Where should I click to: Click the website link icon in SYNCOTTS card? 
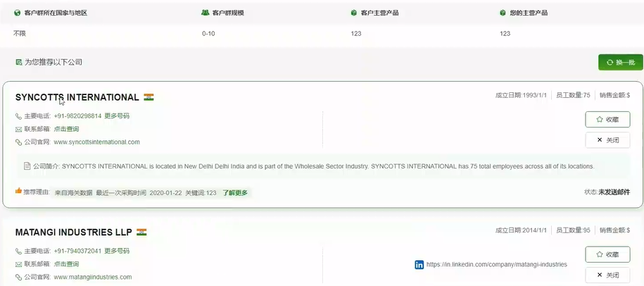pyautogui.click(x=19, y=142)
